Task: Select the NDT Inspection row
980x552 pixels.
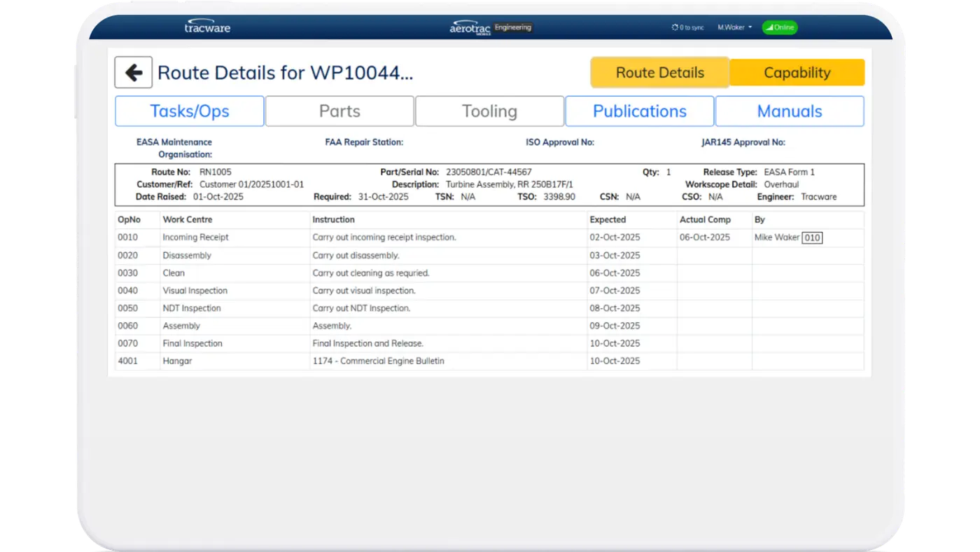Action: point(489,308)
